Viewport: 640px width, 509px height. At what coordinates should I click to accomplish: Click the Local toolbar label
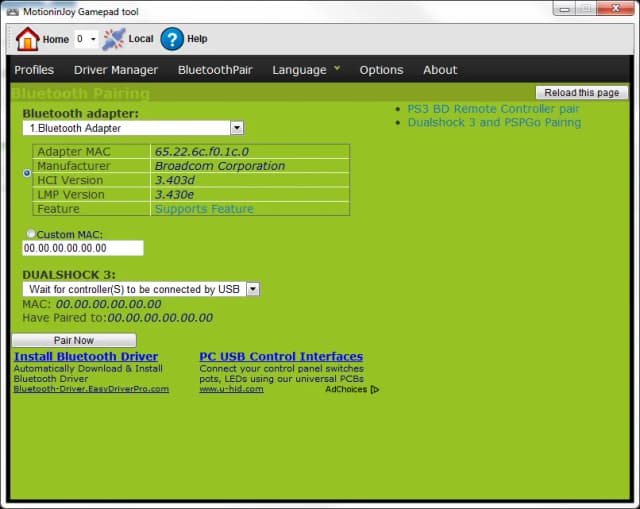click(141, 39)
